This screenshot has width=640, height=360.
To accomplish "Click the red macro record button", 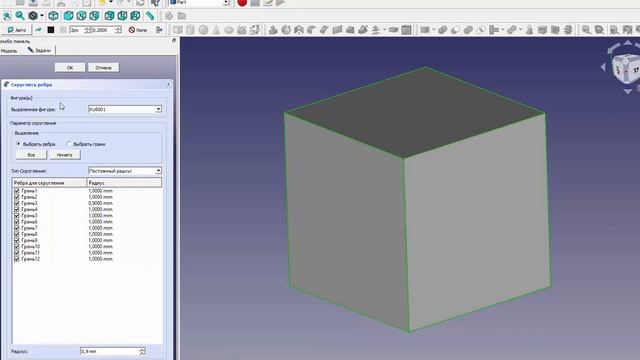I will coord(242,3).
